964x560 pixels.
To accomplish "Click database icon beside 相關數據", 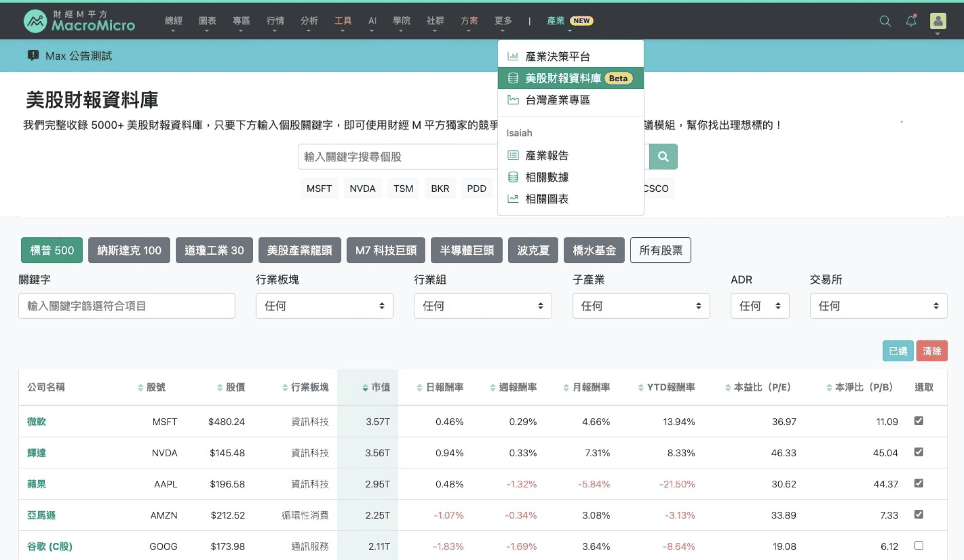I will coord(513,177).
